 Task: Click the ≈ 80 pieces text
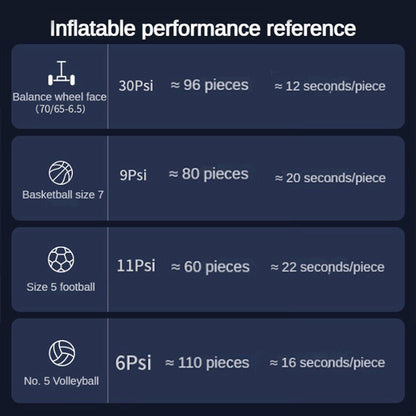pyautogui.click(x=208, y=174)
